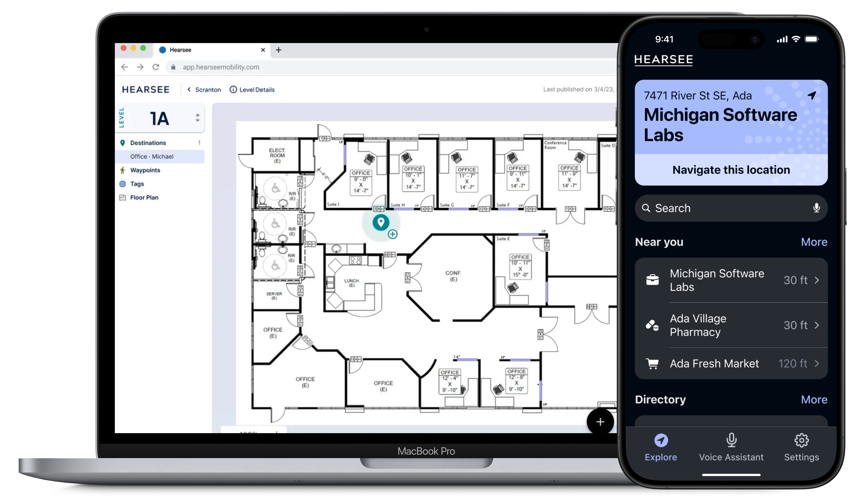Expand the Directory section with More
Screen dimensions: 852x504
click(814, 399)
